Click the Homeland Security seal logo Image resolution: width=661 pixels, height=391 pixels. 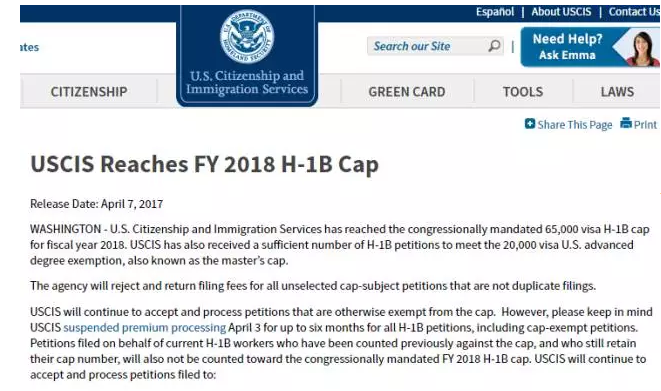pos(247,37)
